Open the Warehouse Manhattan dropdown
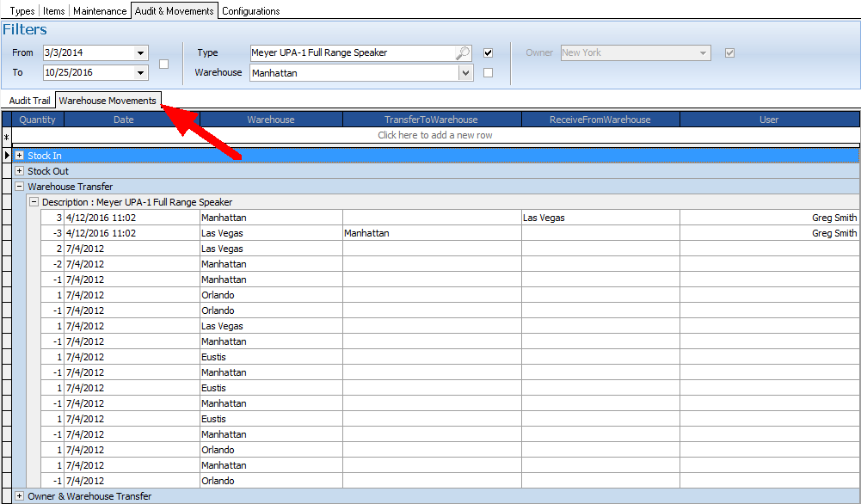 click(466, 73)
